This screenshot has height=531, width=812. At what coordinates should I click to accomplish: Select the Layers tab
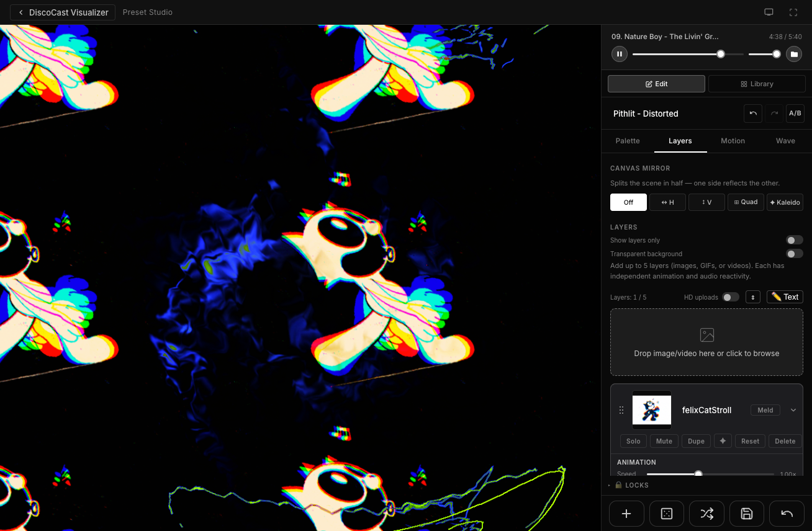(680, 141)
